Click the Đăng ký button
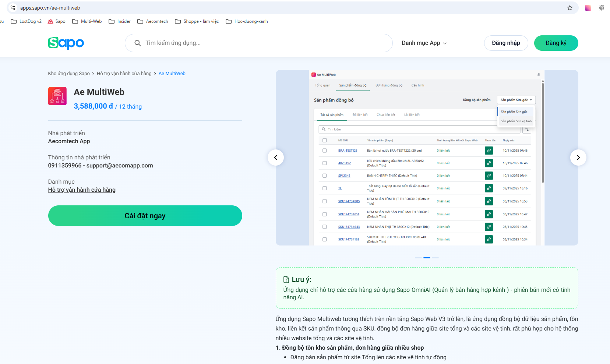This screenshot has width=610, height=364. [x=556, y=43]
